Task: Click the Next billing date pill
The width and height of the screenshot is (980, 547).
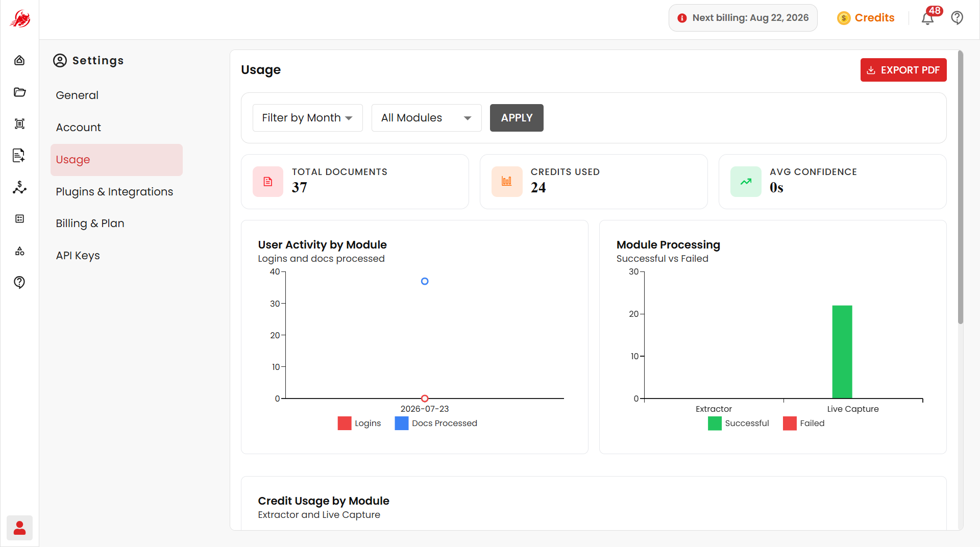Action: [743, 18]
